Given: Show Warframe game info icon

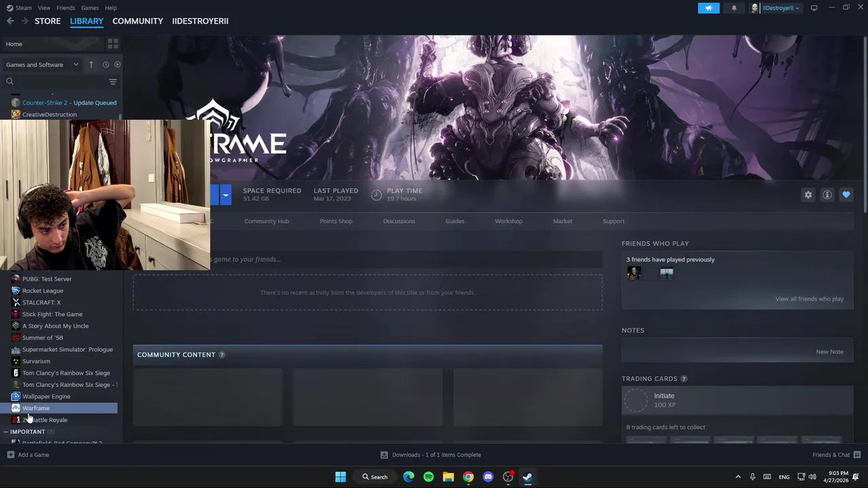Looking at the screenshot, I should coord(827,195).
